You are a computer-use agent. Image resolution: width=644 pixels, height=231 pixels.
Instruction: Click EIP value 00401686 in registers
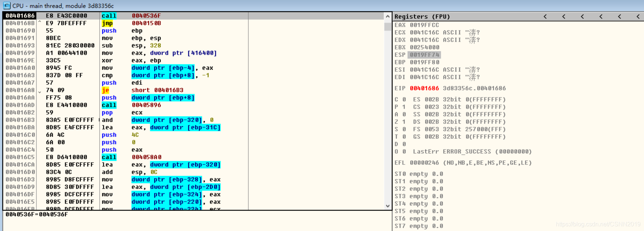(x=424, y=88)
